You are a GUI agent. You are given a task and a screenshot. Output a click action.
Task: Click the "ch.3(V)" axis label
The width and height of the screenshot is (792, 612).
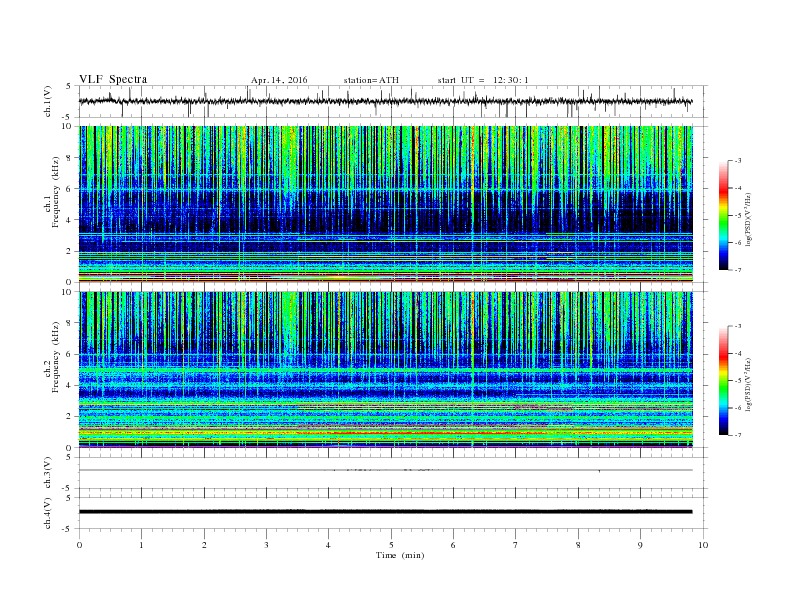pos(47,473)
